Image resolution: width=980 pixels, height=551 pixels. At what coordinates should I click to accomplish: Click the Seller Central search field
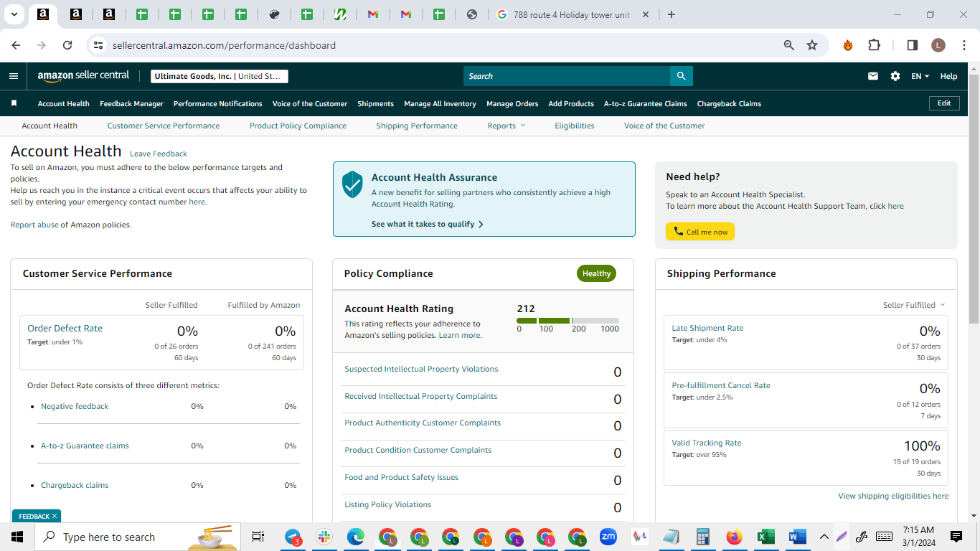(567, 76)
